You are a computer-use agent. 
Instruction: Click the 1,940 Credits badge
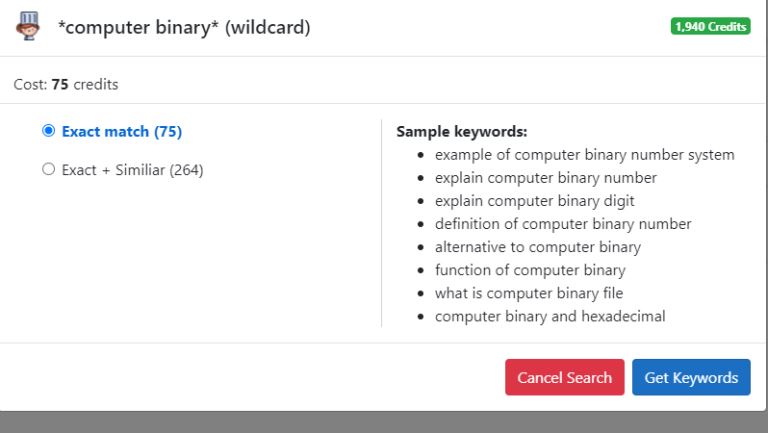coord(710,26)
